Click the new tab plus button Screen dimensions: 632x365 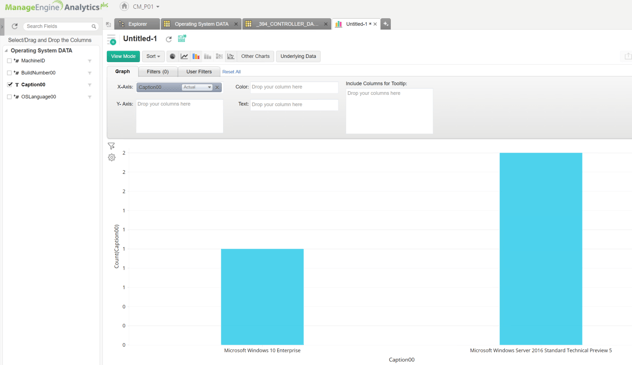pos(385,24)
